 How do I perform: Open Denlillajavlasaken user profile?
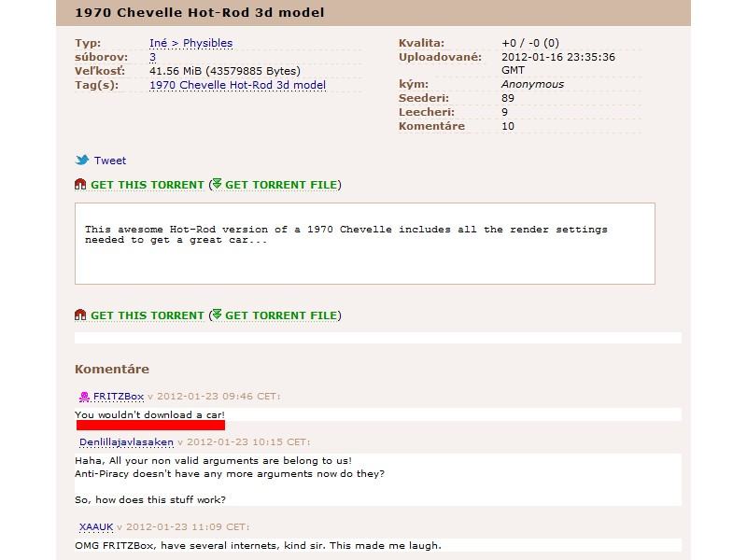pyautogui.click(x=126, y=441)
